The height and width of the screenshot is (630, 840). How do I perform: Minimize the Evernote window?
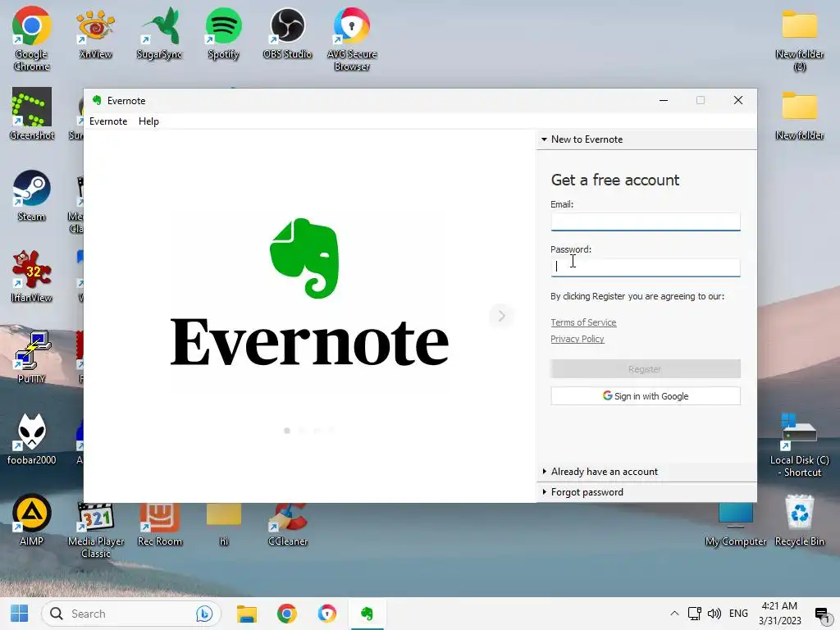[663, 100]
